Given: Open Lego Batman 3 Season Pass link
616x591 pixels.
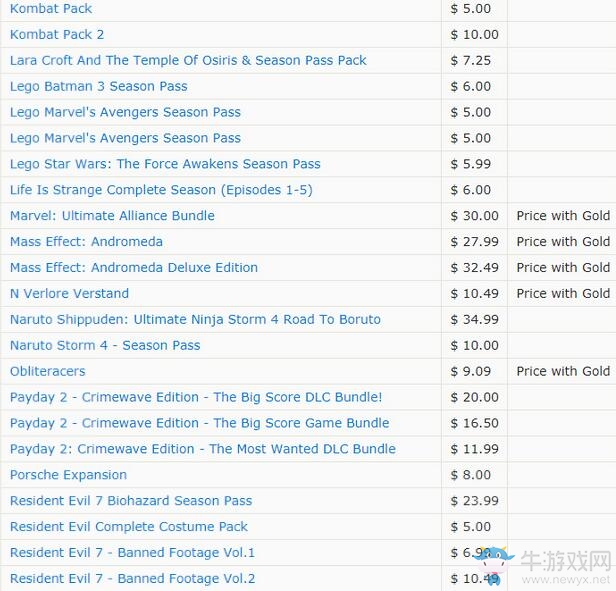Looking at the screenshot, I should (x=99, y=86).
